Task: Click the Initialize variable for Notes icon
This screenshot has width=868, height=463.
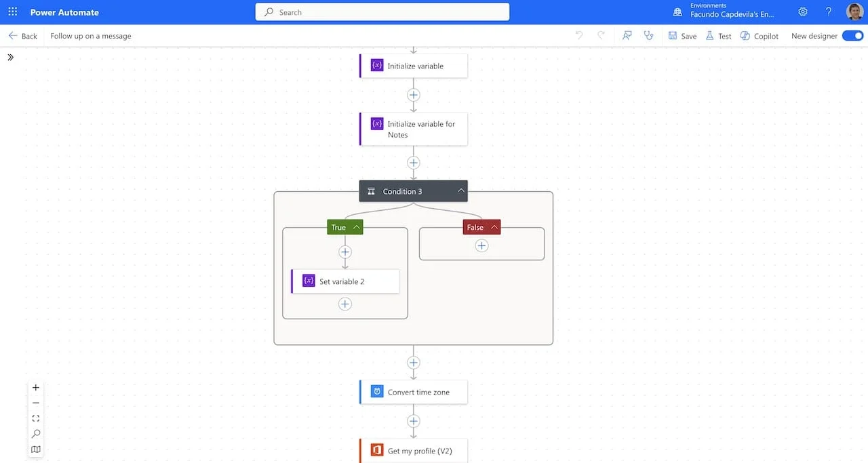Action: click(377, 123)
